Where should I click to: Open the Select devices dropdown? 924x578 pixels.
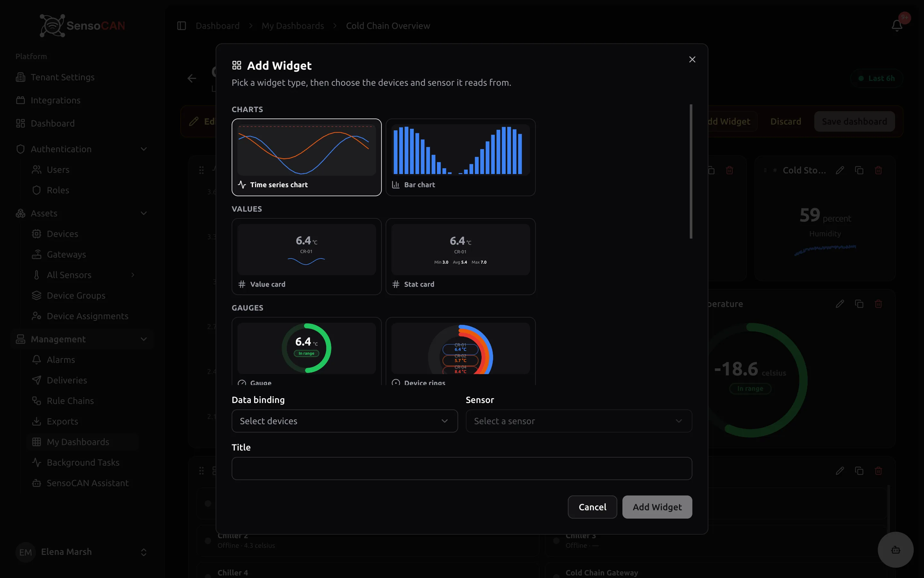click(344, 421)
